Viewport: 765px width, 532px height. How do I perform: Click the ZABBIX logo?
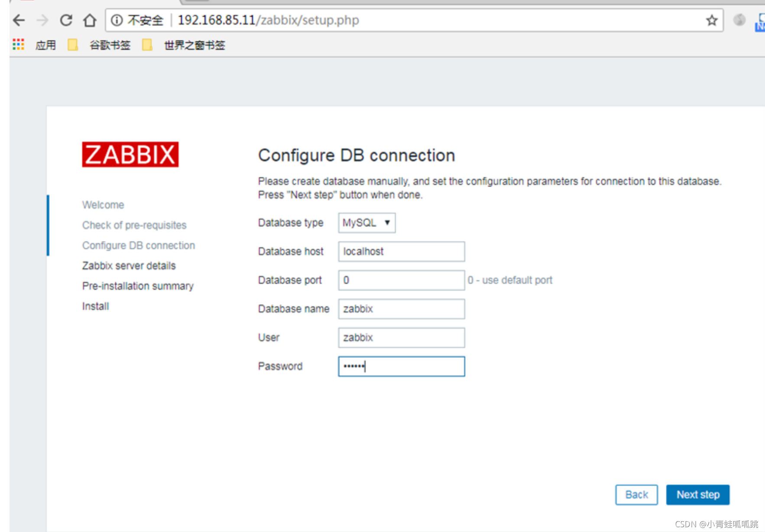tap(130, 154)
